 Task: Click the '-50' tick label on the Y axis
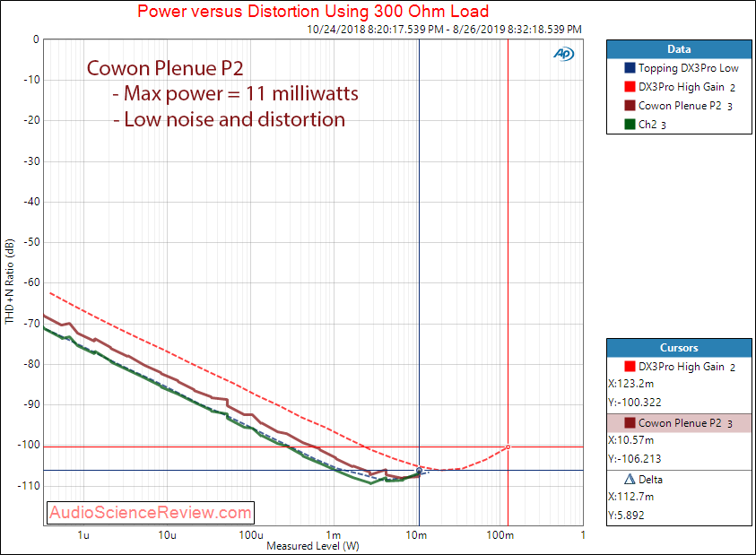tap(31, 241)
